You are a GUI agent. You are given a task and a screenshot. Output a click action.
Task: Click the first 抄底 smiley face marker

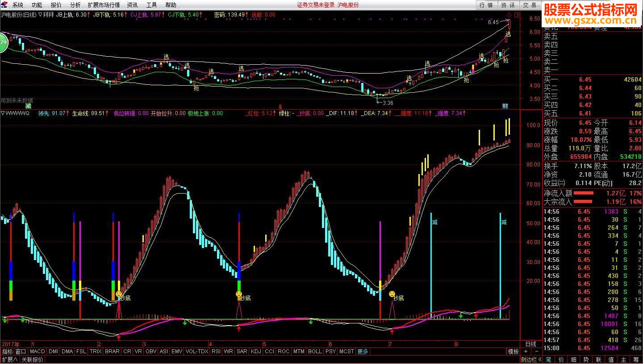pos(119,294)
